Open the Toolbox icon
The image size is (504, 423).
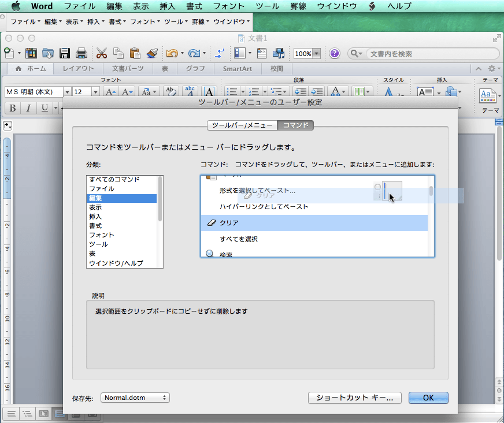(262, 53)
